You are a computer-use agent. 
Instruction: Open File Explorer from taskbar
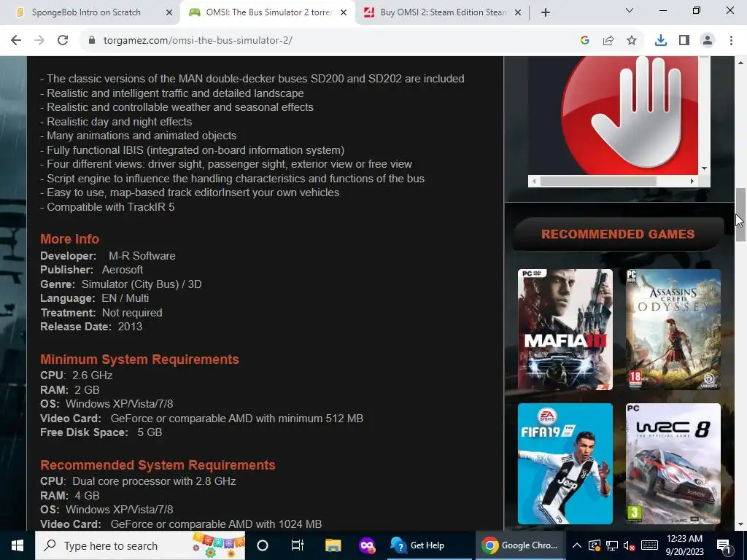pyautogui.click(x=333, y=545)
